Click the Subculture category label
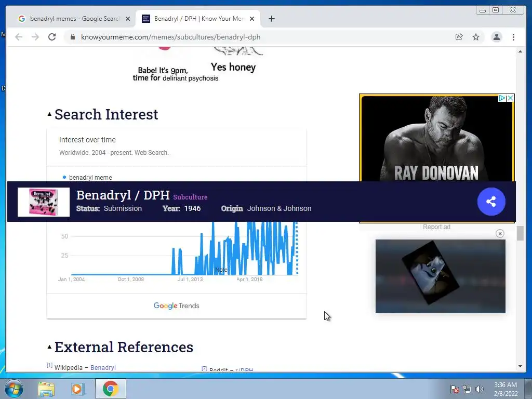The height and width of the screenshot is (399, 532). tap(190, 197)
